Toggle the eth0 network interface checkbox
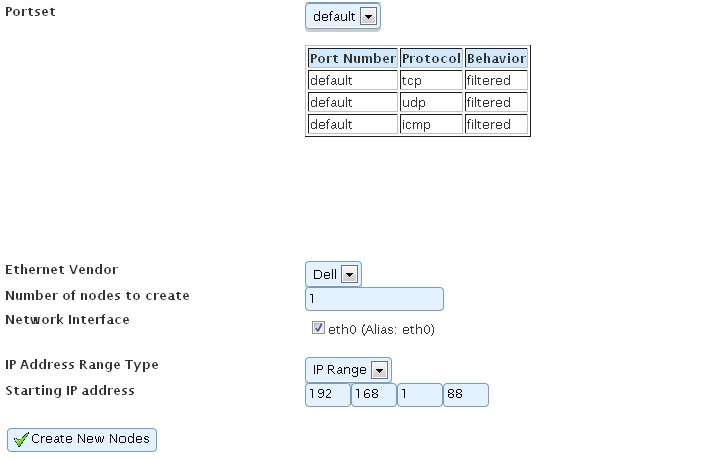716x460 pixels. coord(318,327)
